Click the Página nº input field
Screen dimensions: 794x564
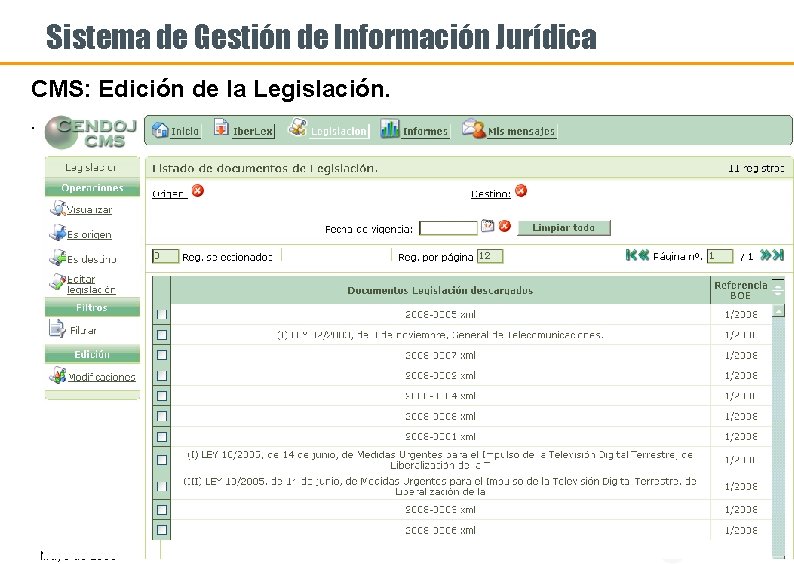point(720,256)
